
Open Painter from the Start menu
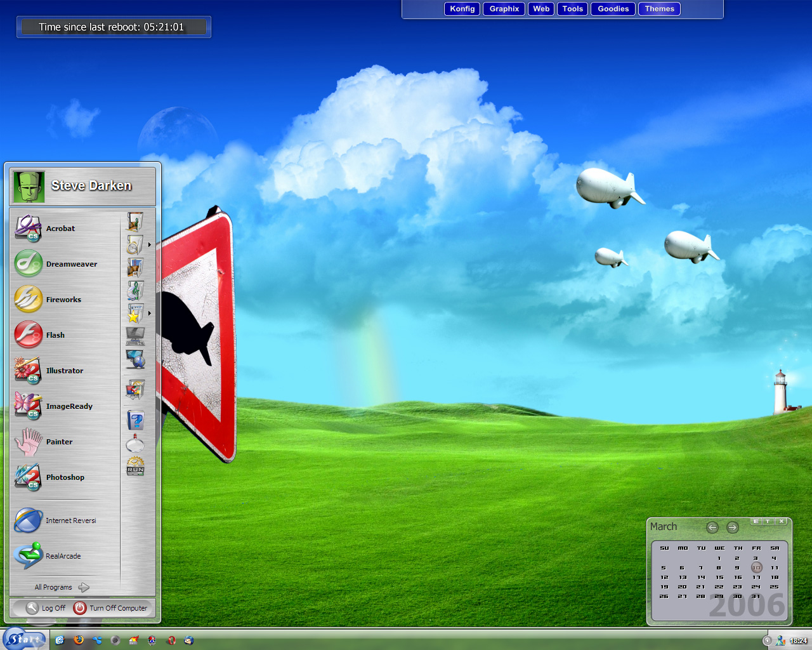pyautogui.click(x=66, y=442)
